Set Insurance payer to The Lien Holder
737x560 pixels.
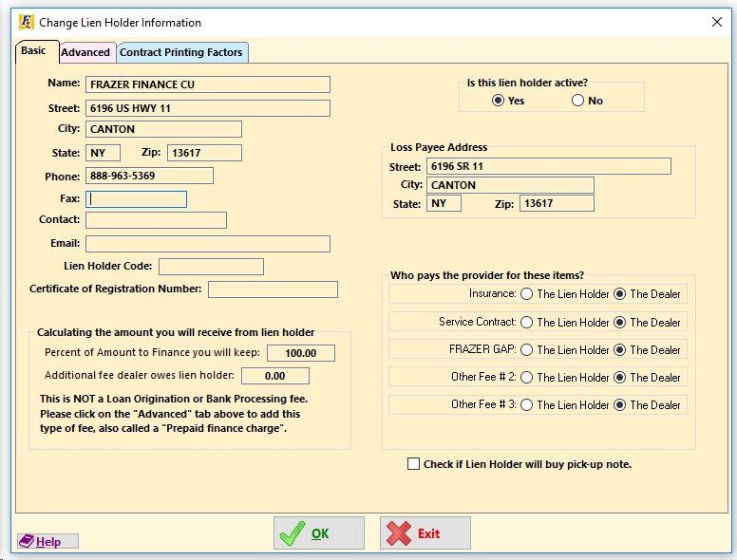tap(527, 294)
